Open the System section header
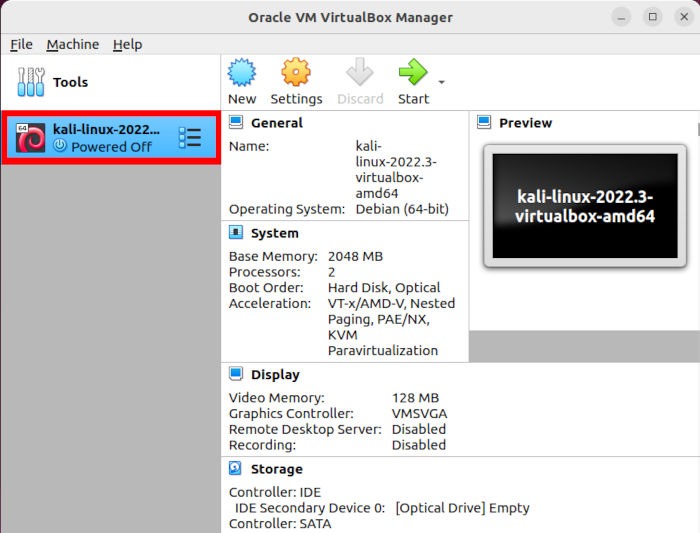700x533 pixels. (x=275, y=233)
